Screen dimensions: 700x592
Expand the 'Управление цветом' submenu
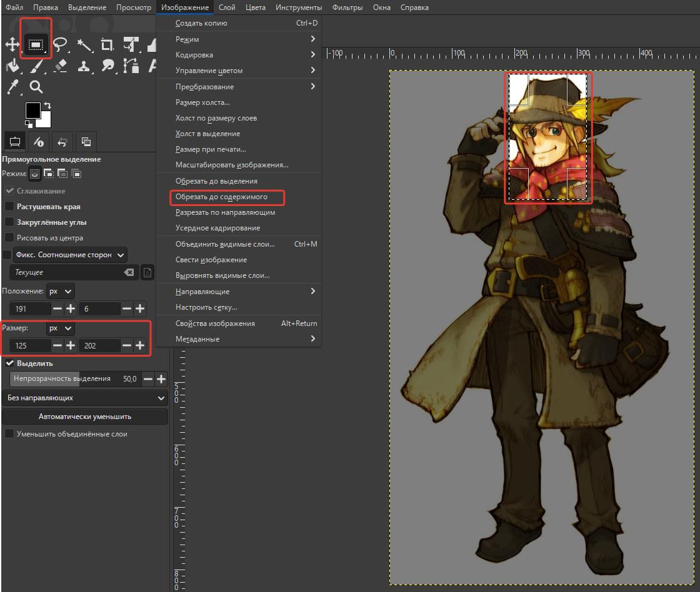pos(239,71)
